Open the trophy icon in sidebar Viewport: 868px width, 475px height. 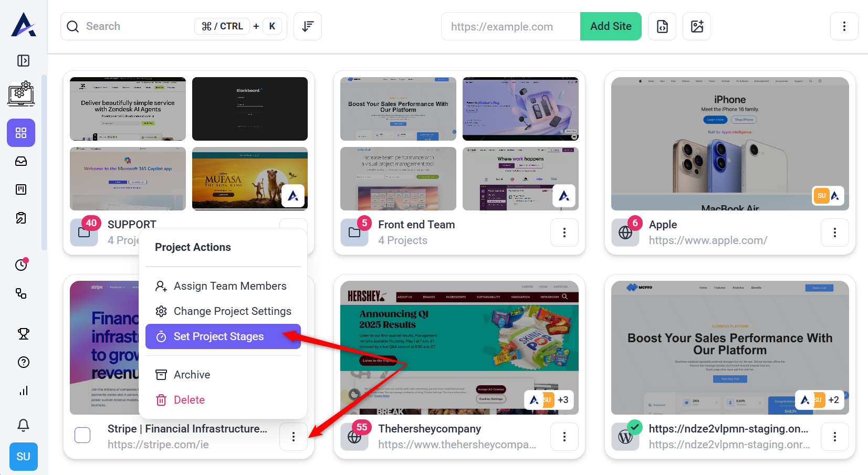23,334
